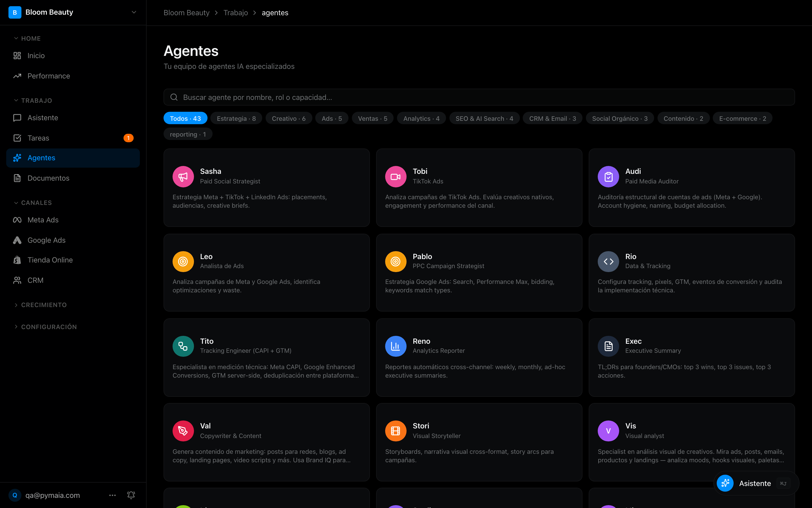Open notifications bell in sidebar footer
This screenshot has height=508, width=812.
pyautogui.click(x=131, y=495)
